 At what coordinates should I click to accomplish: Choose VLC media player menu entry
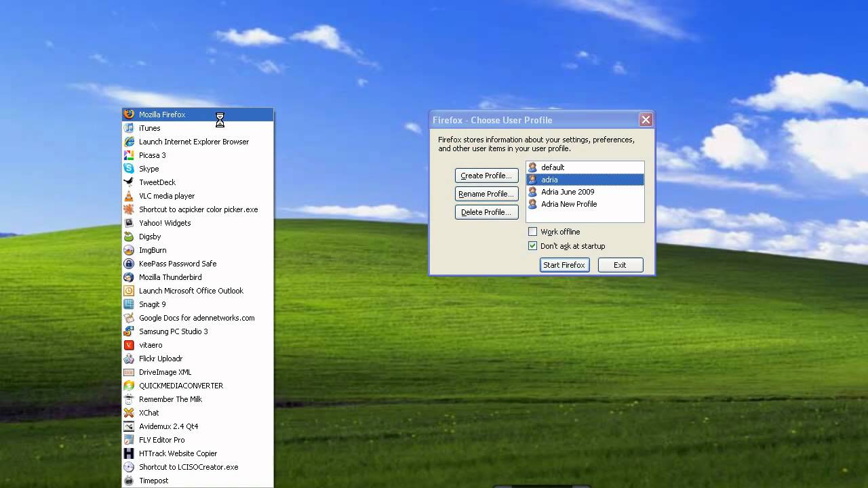(x=198, y=196)
